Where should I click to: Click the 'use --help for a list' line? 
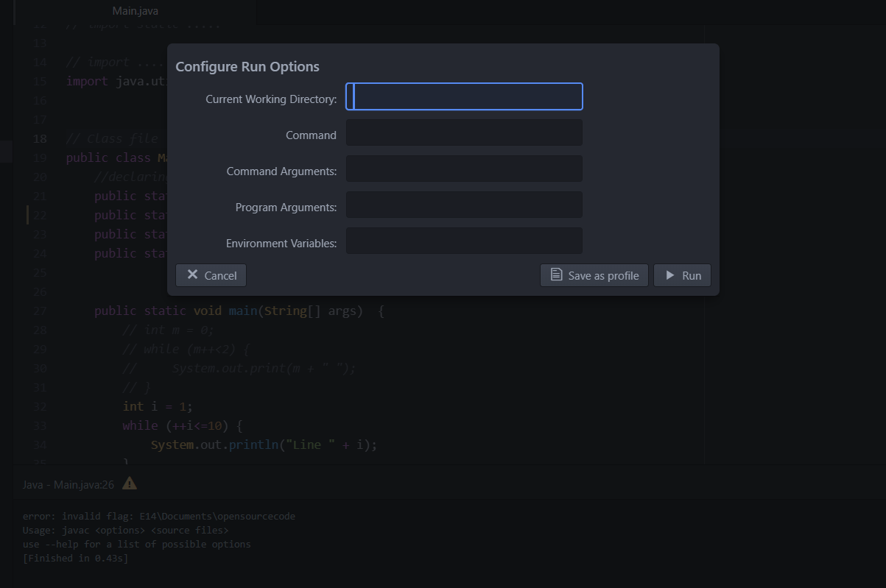click(x=137, y=544)
